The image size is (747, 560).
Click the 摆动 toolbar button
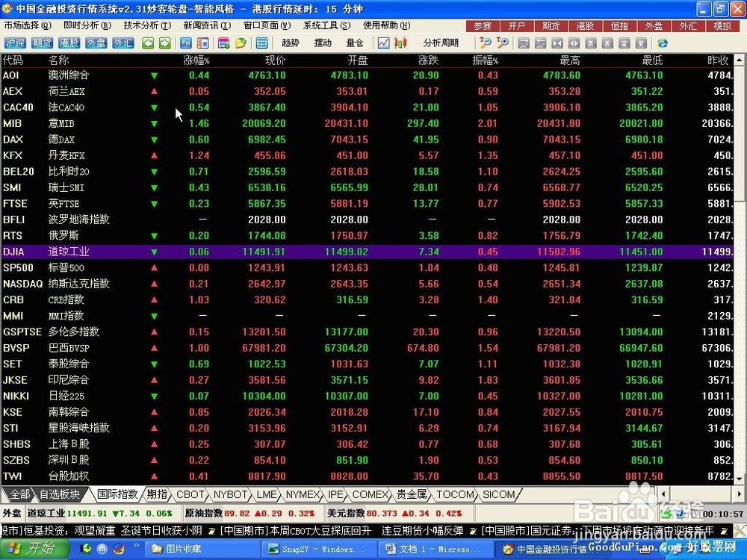tap(323, 43)
